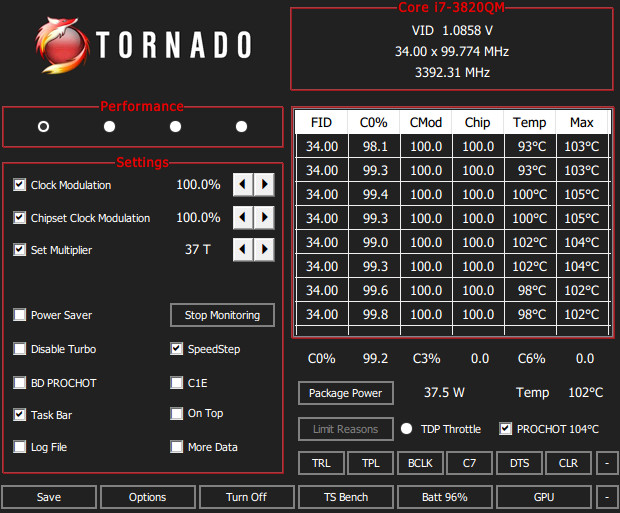Click the Chip column header
Screen dimensions: 620x513
(x=478, y=123)
